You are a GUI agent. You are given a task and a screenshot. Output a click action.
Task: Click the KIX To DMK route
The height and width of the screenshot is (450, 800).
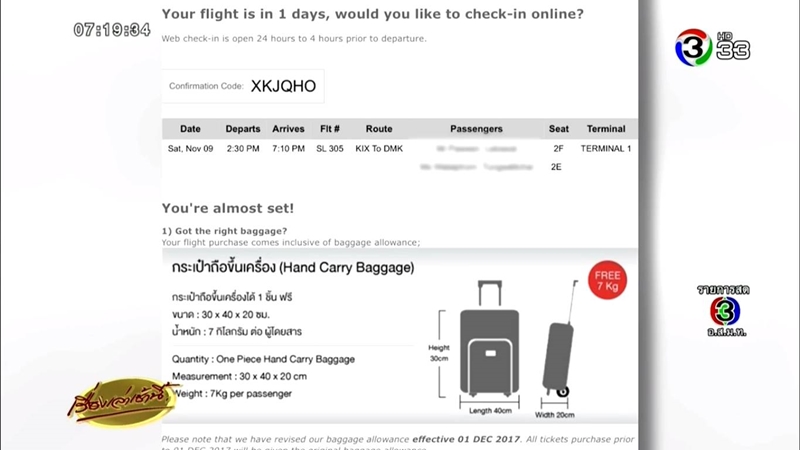(x=379, y=148)
